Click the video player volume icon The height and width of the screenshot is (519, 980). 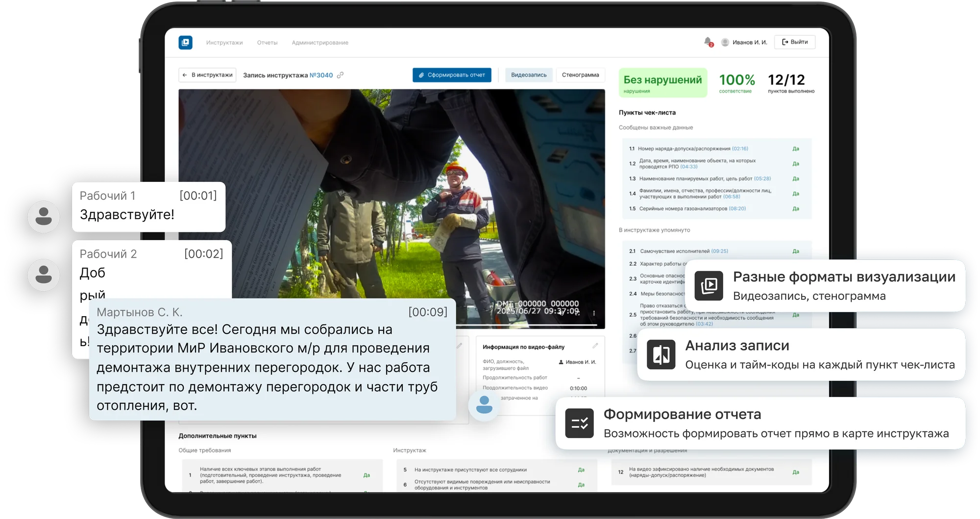click(x=562, y=313)
